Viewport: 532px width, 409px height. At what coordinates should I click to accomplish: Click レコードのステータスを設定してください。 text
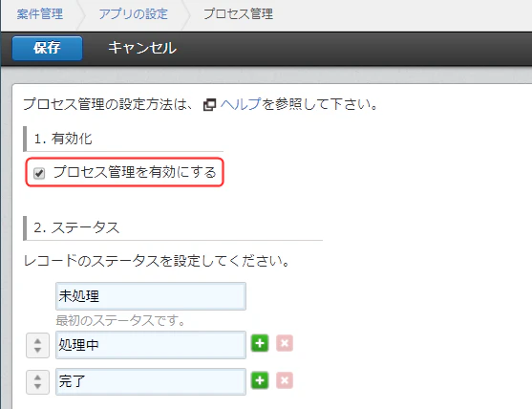156,261
